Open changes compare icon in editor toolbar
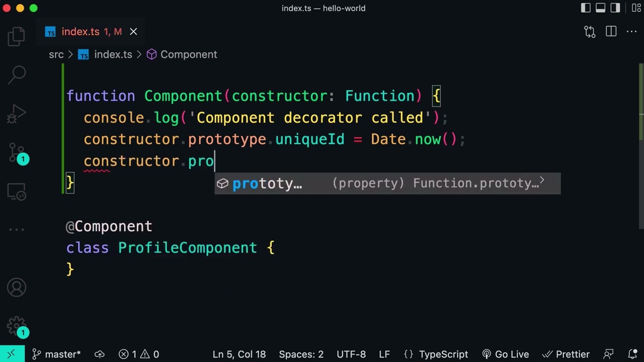The width and height of the screenshot is (644, 362). click(590, 32)
